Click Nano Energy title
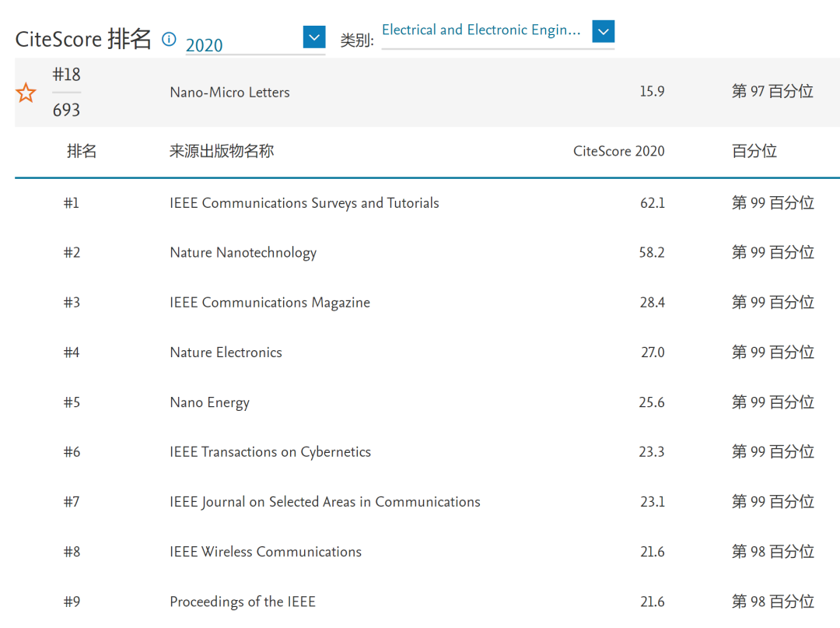Image resolution: width=840 pixels, height=628 pixels. pyautogui.click(x=209, y=402)
